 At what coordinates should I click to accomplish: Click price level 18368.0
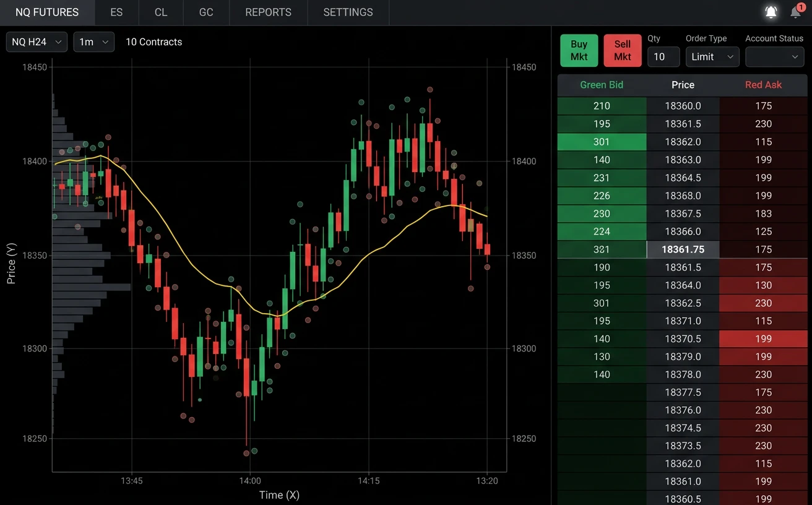coord(683,196)
